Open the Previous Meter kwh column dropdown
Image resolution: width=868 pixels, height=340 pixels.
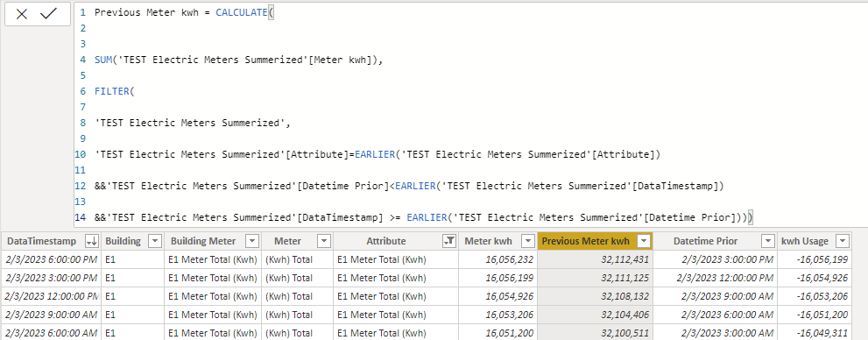click(x=644, y=241)
